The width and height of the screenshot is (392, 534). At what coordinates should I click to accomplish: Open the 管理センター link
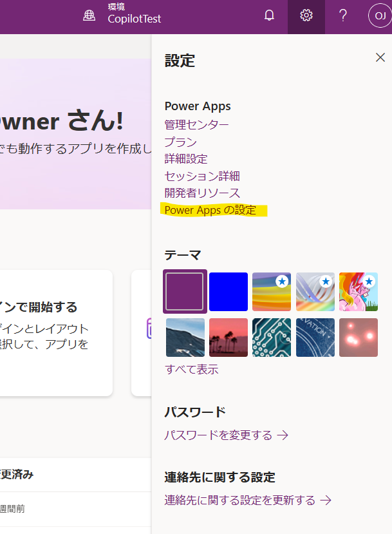click(197, 125)
